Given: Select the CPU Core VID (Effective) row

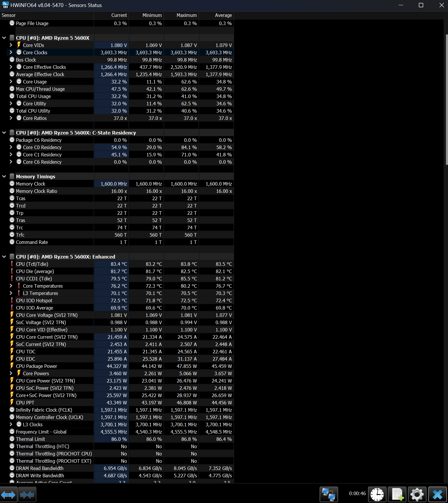Looking at the screenshot, I should [x=117, y=329].
